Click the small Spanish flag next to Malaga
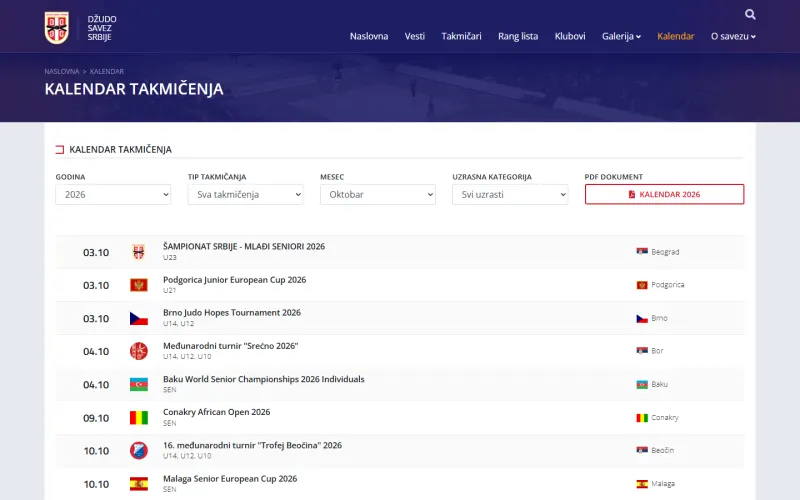800x500 pixels. point(642,484)
